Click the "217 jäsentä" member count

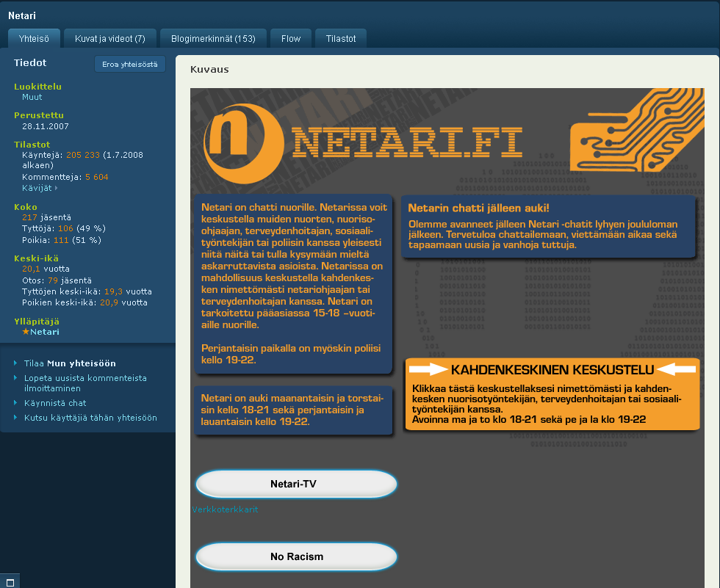[46, 217]
